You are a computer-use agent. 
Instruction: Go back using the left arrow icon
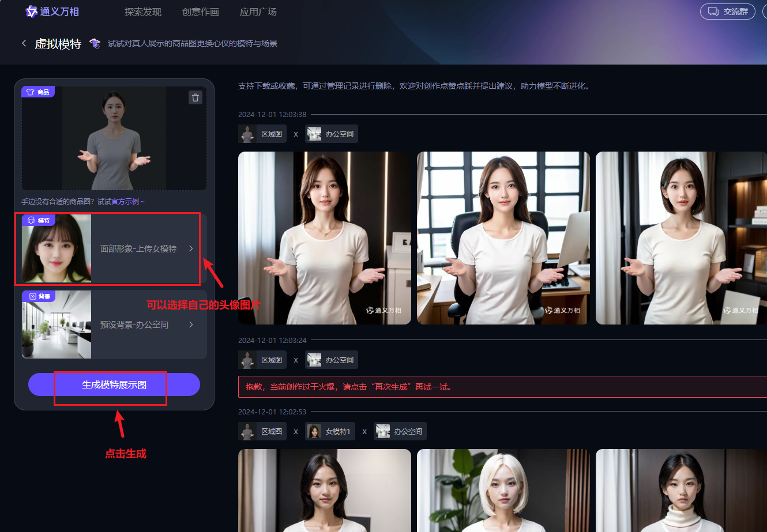pyautogui.click(x=24, y=43)
